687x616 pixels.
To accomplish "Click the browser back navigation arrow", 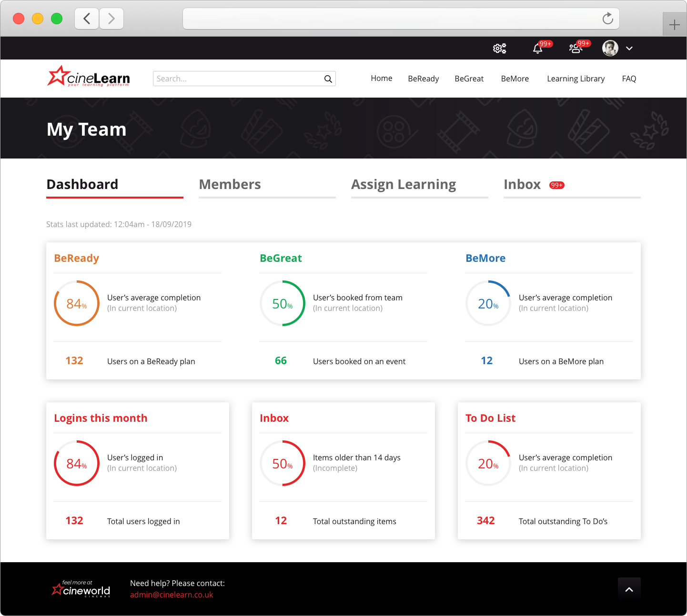I will (86, 18).
